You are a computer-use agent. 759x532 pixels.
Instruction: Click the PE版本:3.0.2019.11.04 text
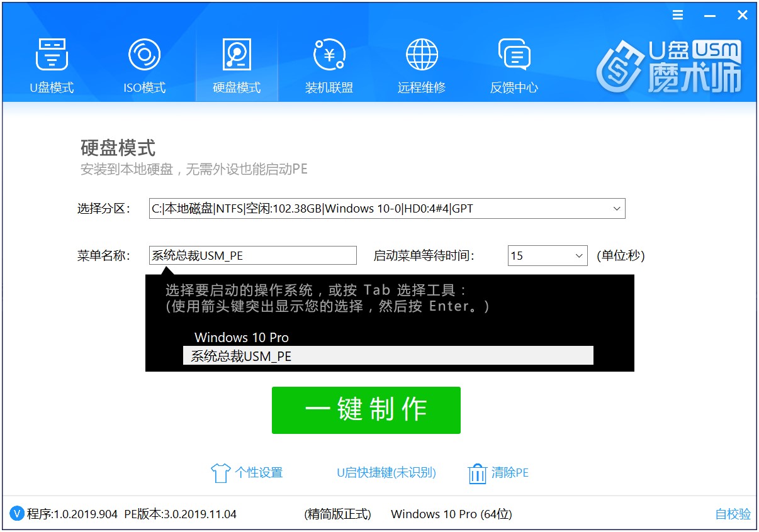click(x=181, y=514)
